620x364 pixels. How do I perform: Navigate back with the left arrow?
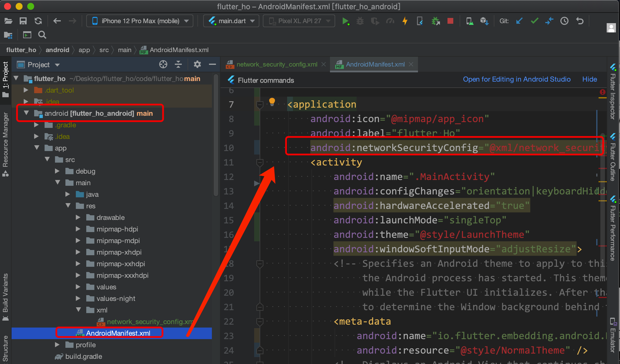pyautogui.click(x=57, y=21)
